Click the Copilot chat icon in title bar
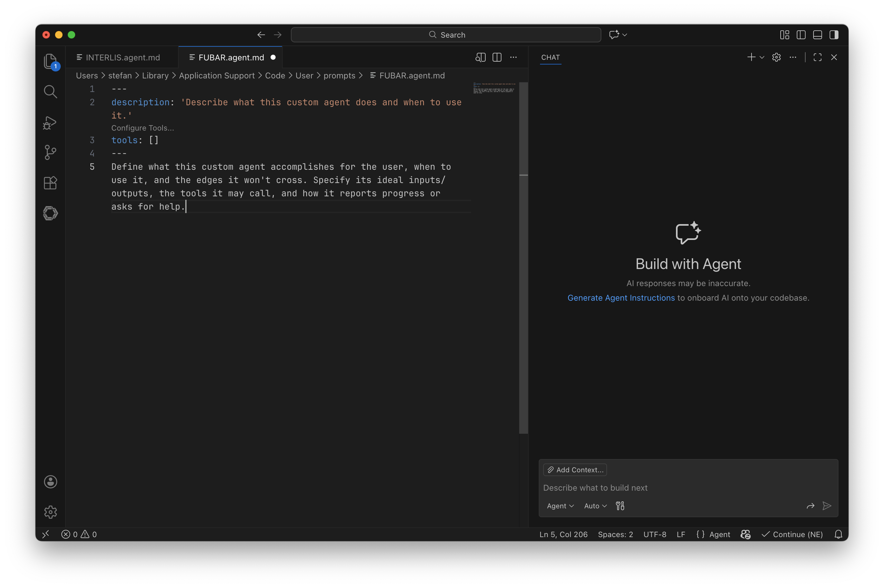Viewport: 884px width, 588px height. coord(614,35)
